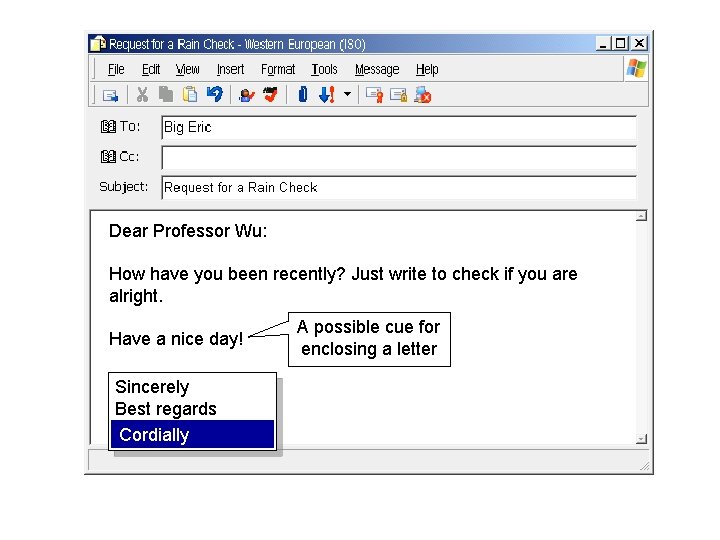Click the 'How have you been recently?' sentence
720x540 pixels.
pos(227,274)
